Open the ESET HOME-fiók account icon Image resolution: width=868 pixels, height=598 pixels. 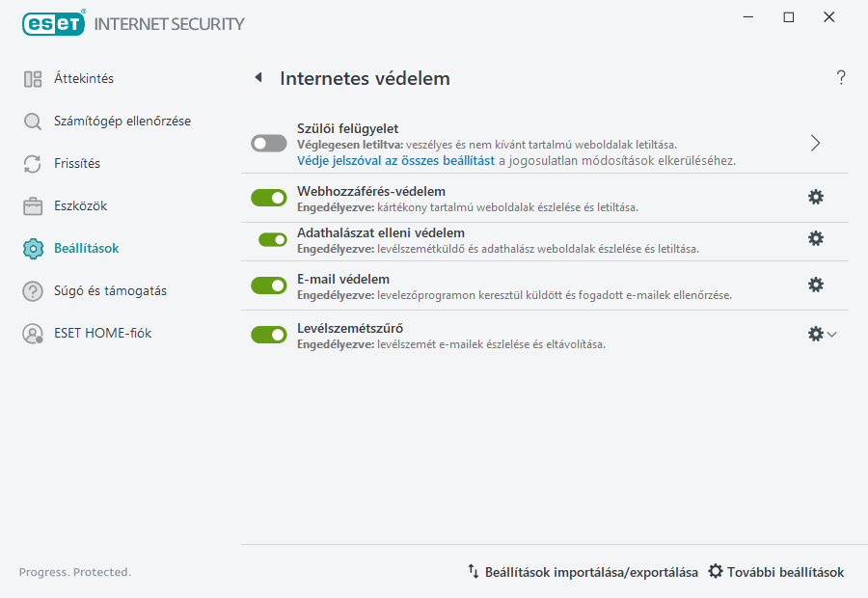pos(32,335)
